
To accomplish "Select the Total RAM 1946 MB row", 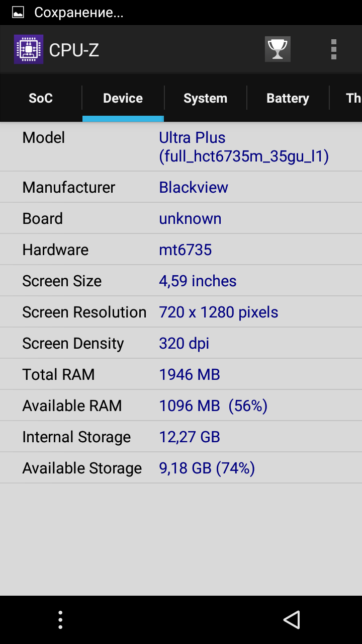I will [181, 374].
